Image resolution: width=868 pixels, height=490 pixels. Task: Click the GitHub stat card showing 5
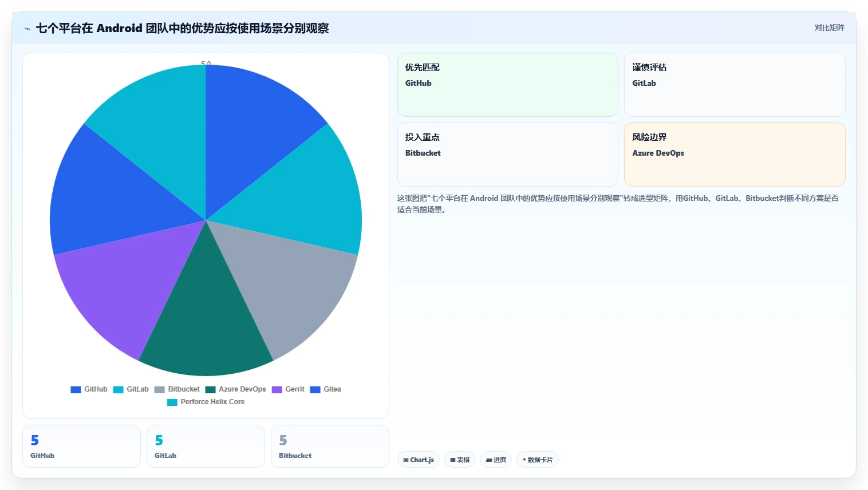[81, 446]
